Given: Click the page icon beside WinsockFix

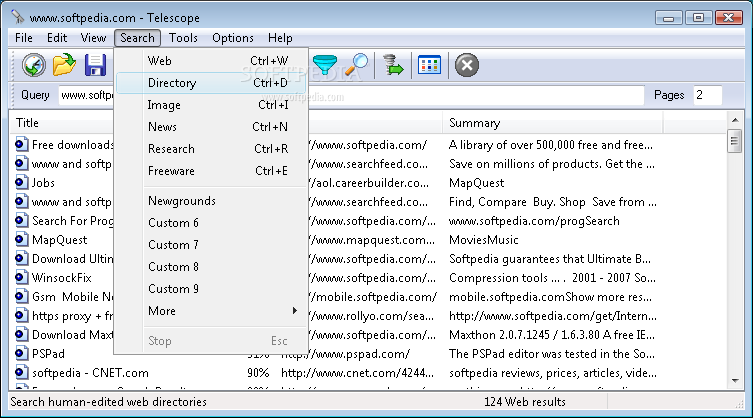Looking at the screenshot, I should [21, 277].
